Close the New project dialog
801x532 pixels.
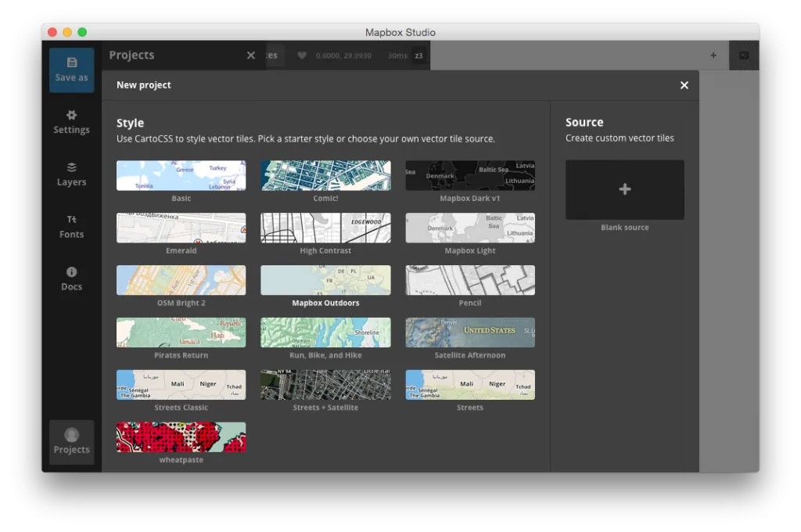[x=684, y=85]
